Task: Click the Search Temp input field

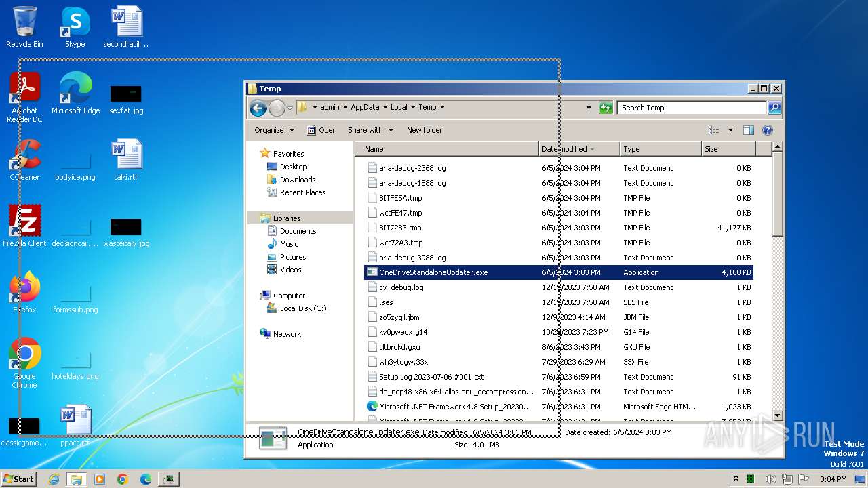Action: click(692, 108)
